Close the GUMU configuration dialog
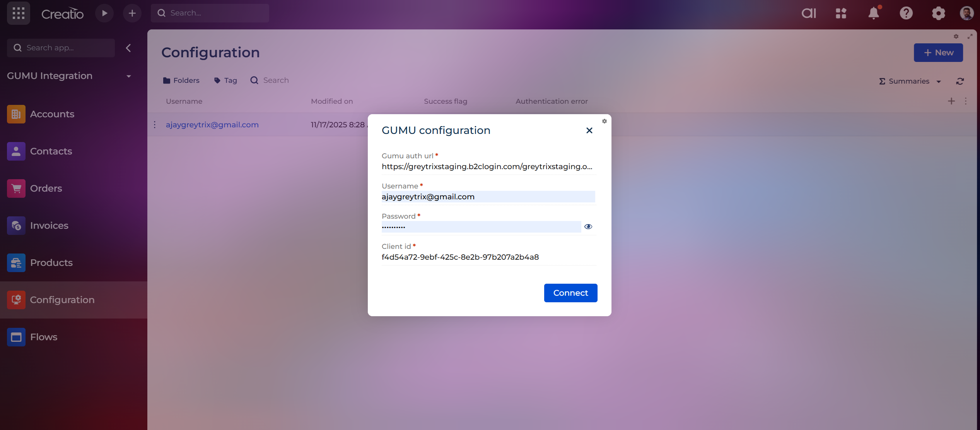Image resolution: width=980 pixels, height=430 pixels. click(x=589, y=130)
